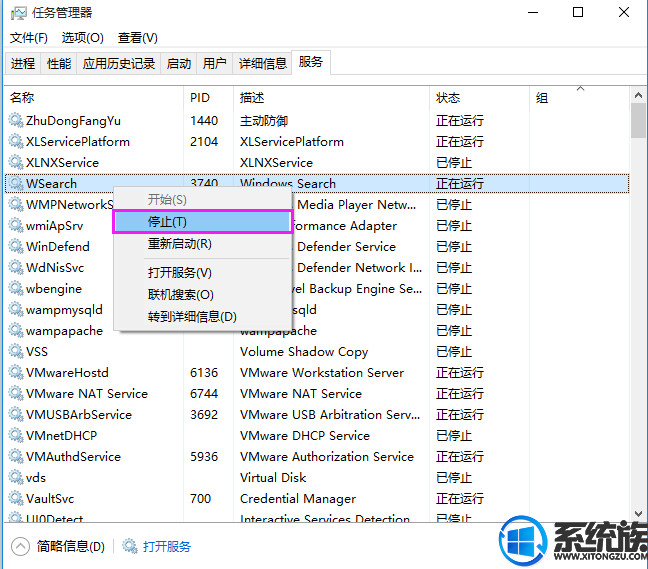Click the gear icon beside VMUSBArbService
648x569 pixels.
click(16, 414)
